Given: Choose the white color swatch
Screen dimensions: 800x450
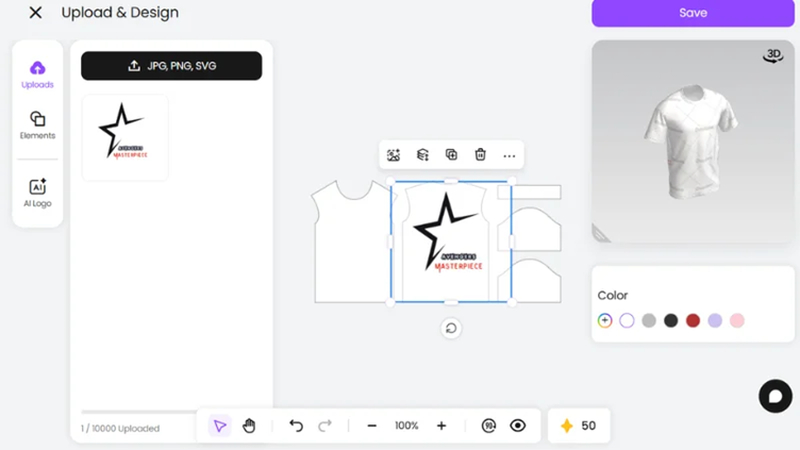Looking at the screenshot, I should click(627, 320).
